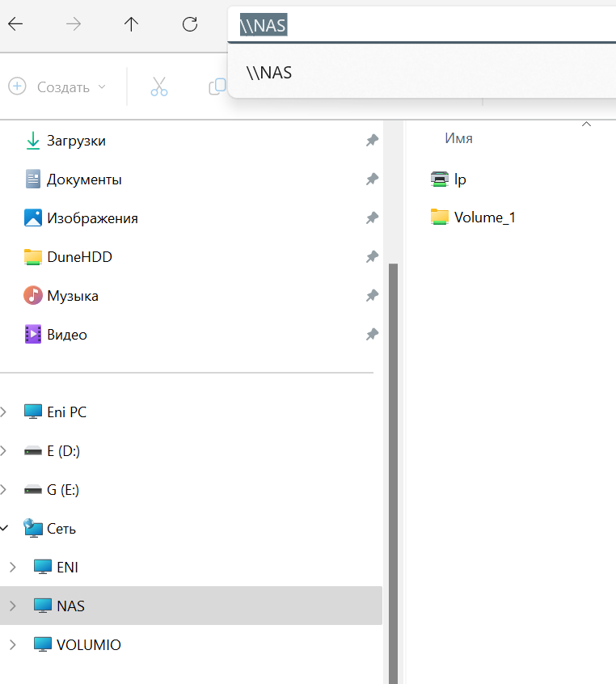Image resolution: width=616 pixels, height=684 pixels.
Task: Expand the ENI network computer
Action: [x=12, y=567]
